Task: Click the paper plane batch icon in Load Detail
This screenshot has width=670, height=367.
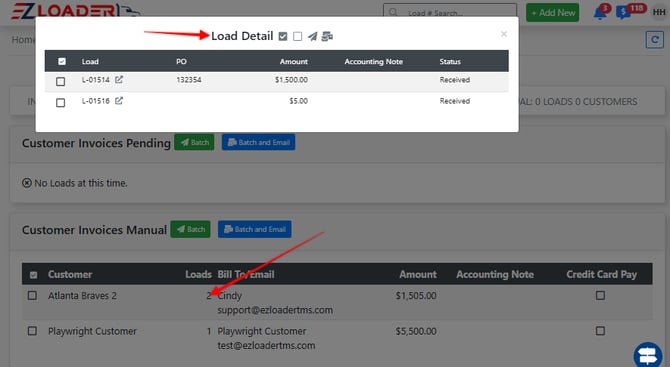Action: click(313, 36)
